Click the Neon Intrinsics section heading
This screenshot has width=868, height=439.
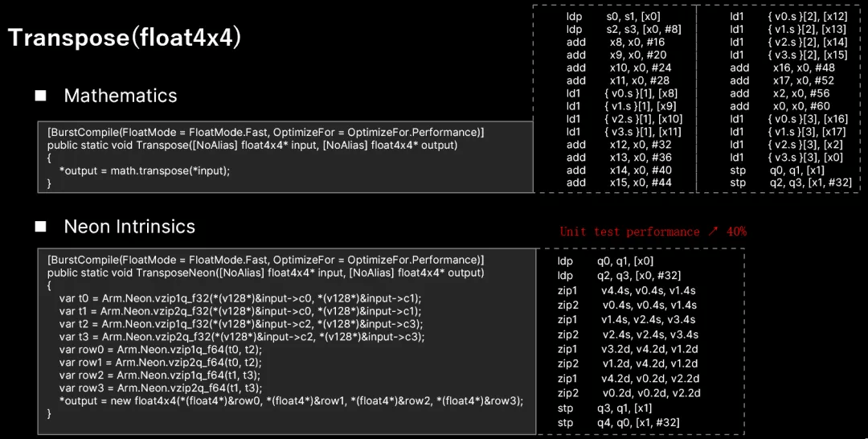(x=129, y=227)
